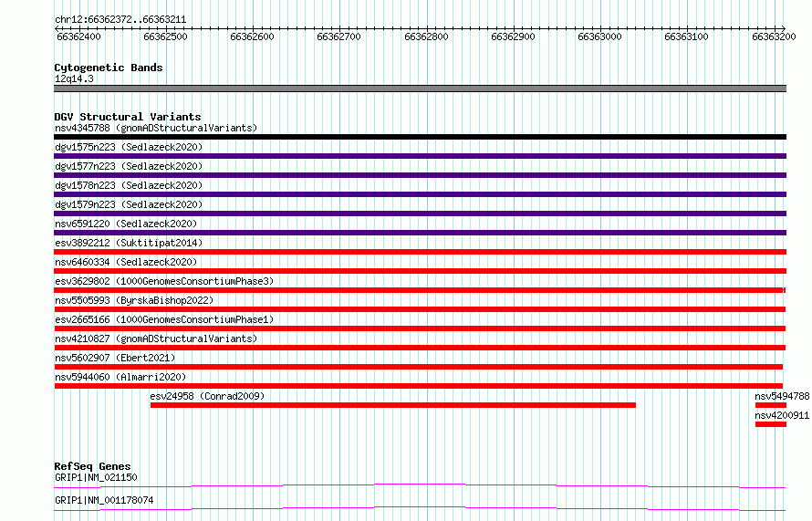Select purple bar under dgv1577n223
Image resolution: width=812 pixels, height=521 pixels.
420,175
